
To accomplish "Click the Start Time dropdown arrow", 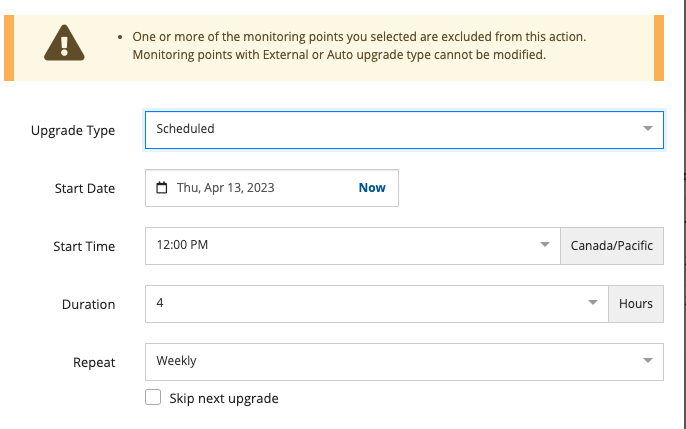I will (545, 245).
